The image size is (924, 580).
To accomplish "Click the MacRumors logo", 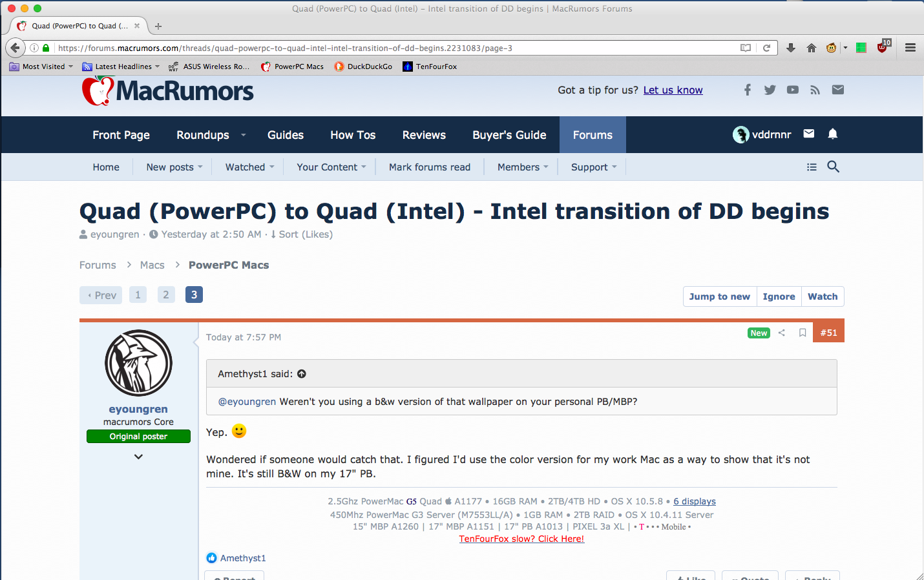I will (168, 91).
